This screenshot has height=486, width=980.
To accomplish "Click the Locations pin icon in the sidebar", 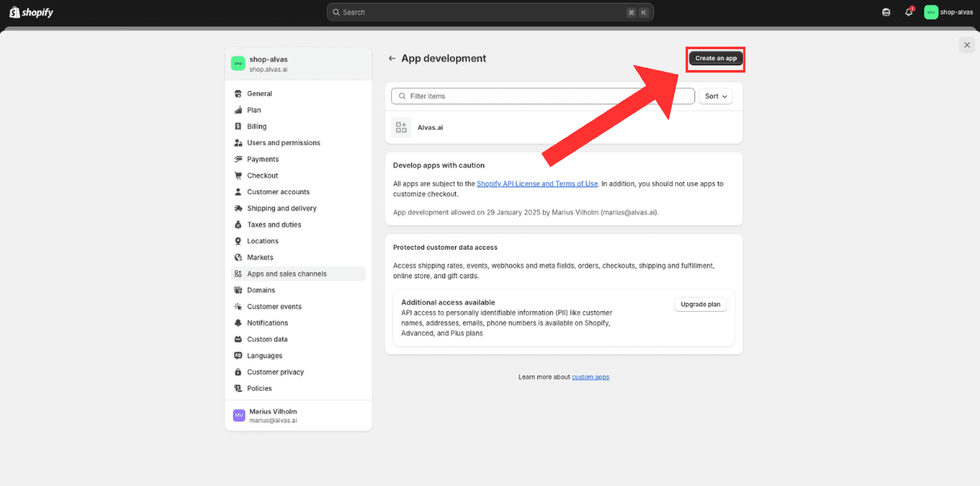I will tap(238, 241).
